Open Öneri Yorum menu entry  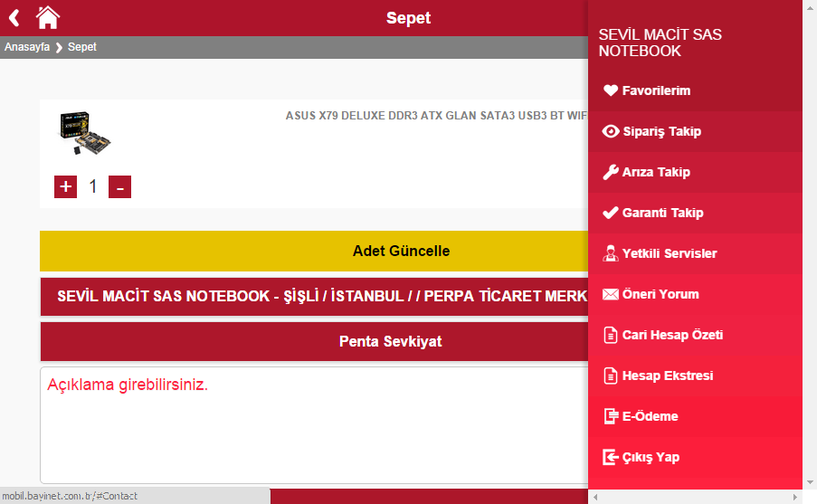click(x=695, y=294)
